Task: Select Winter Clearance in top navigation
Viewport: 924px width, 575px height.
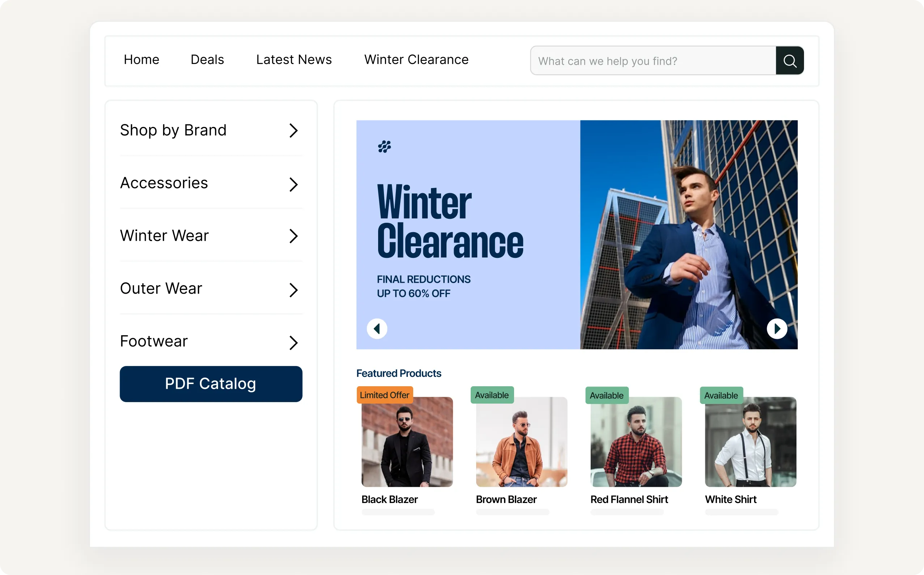Action: point(416,60)
